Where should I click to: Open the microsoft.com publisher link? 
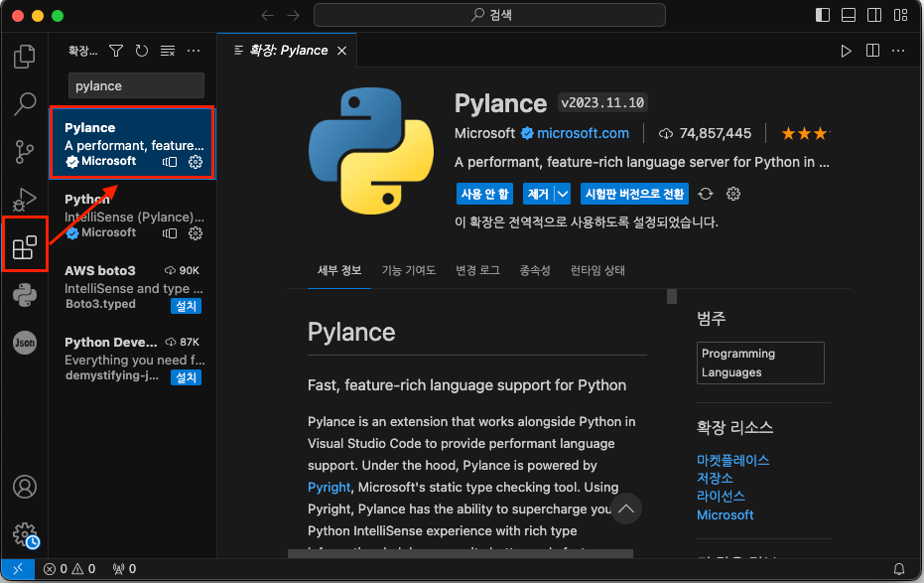(583, 133)
